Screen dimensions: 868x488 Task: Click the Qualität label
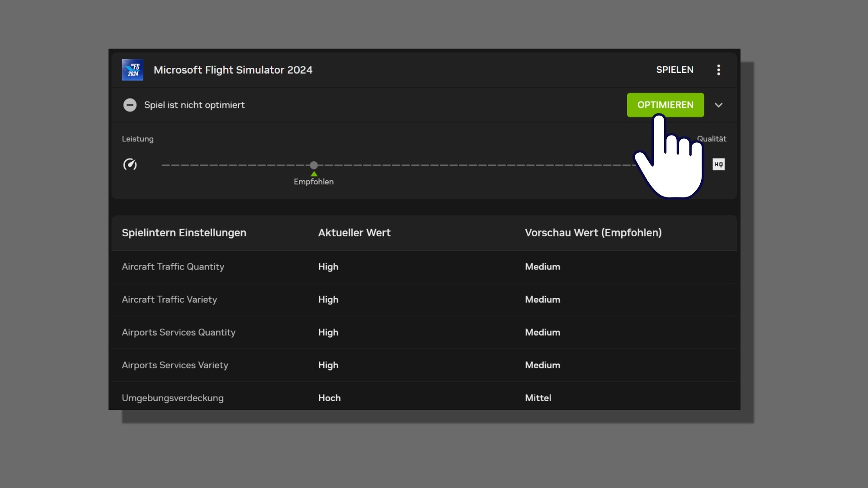[x=711, y=139]
